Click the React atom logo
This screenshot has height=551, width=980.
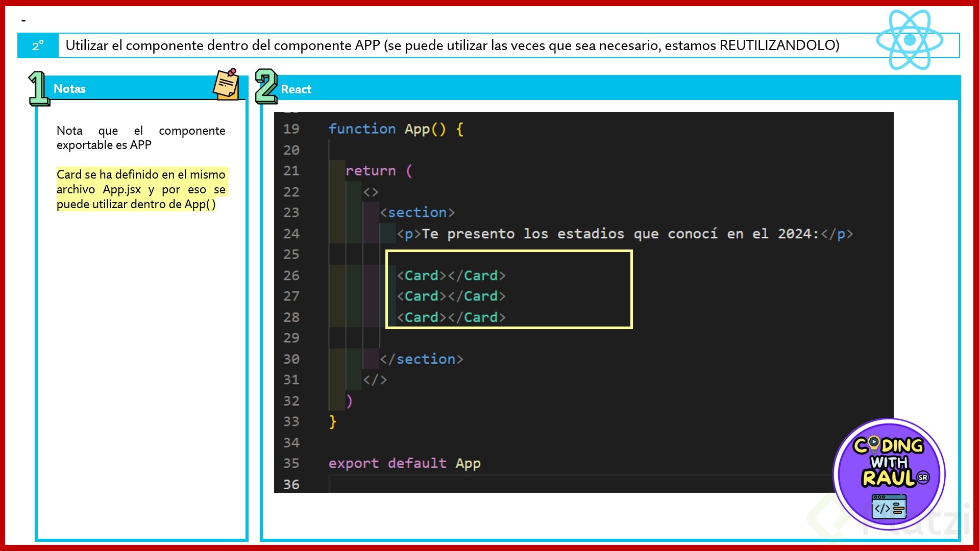coord(910,40)
